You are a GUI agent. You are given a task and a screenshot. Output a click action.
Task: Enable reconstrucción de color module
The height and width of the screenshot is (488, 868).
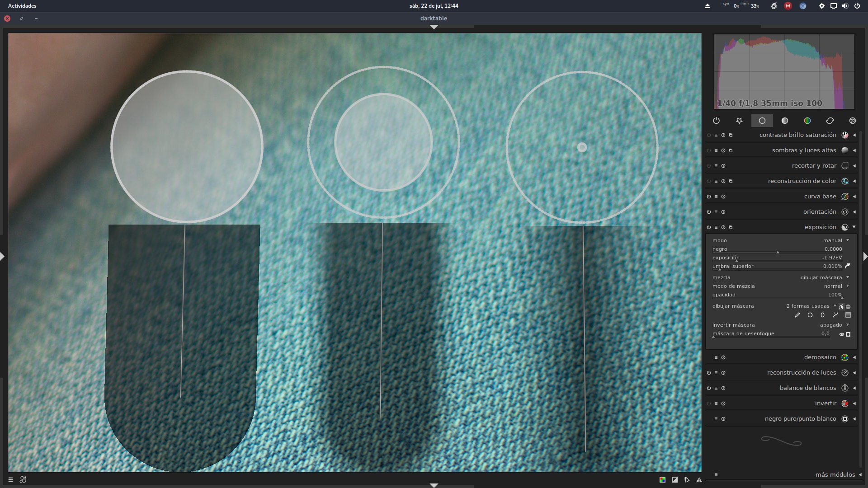pyautogui.click(x=709, y=181)
